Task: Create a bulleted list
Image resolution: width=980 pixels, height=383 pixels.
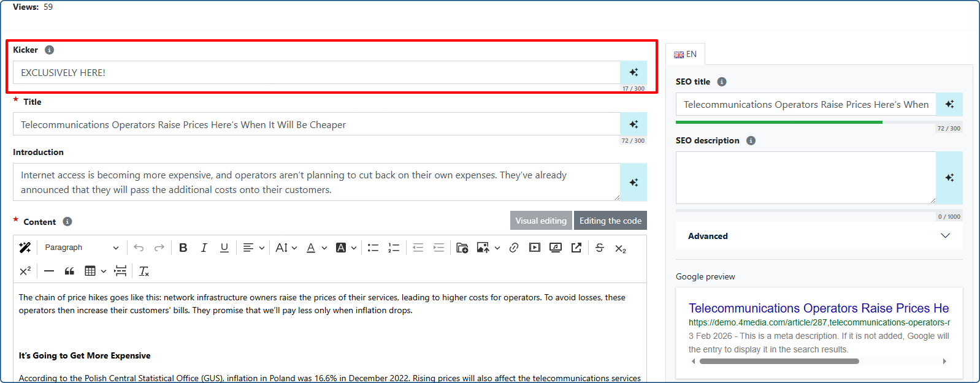Action: click(x=373, y=248)
